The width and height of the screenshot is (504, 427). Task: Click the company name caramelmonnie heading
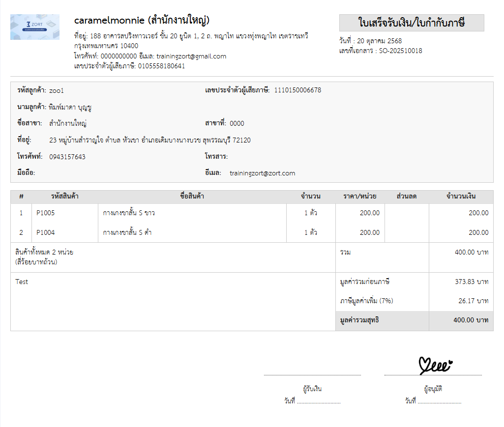click(142, 21)
